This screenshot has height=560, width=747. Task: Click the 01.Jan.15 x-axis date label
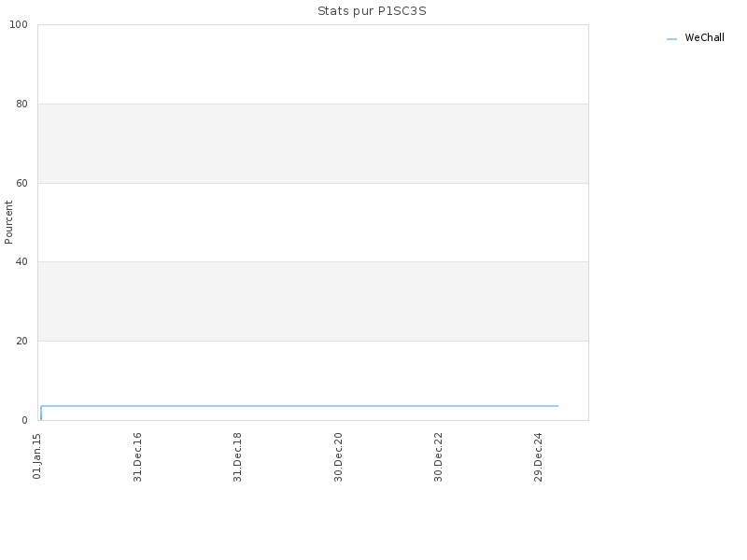point(37,456)
